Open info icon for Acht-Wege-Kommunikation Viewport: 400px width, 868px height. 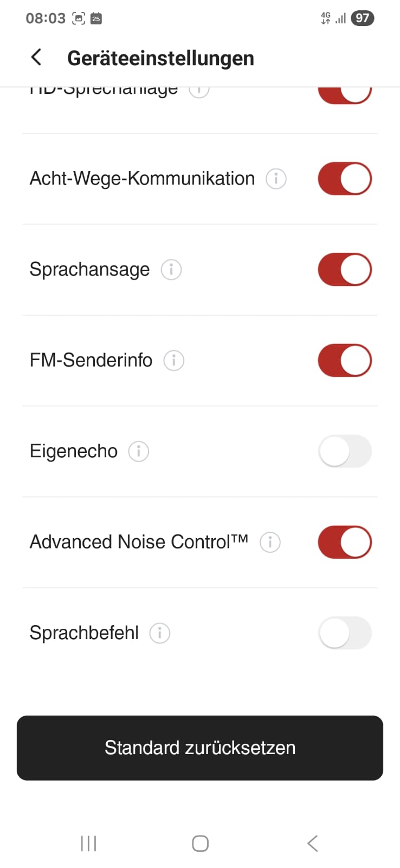click(275, 178)
